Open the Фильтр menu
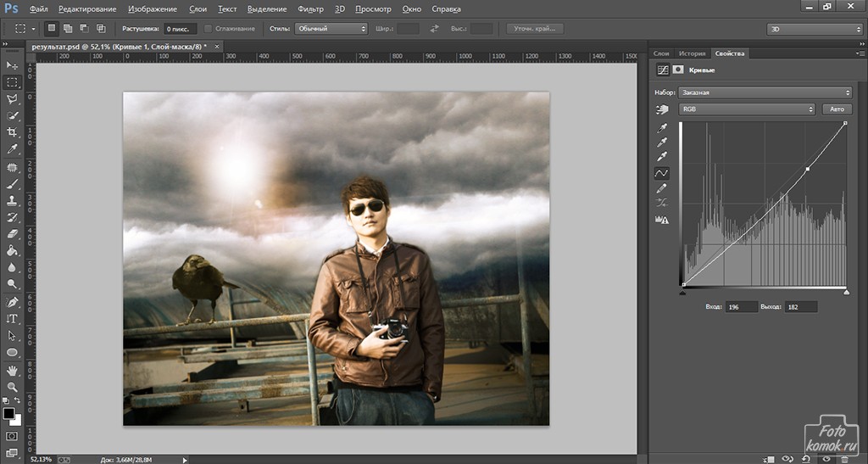The image size is (868, 464). pos(311,9)
